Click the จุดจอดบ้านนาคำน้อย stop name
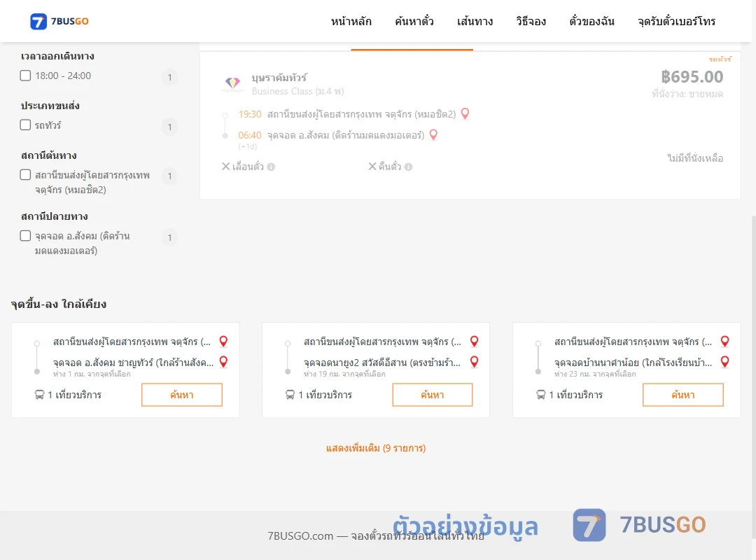The image size is (756, 560). [633, 363]
